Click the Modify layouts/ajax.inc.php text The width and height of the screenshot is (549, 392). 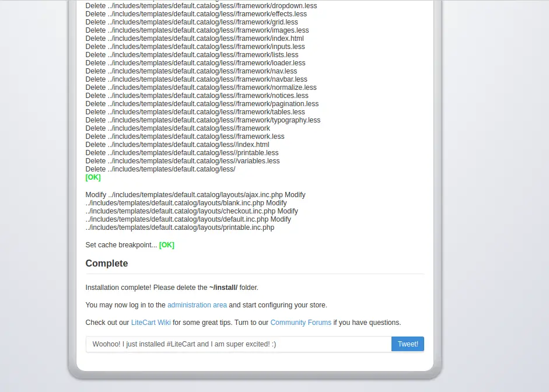tap(184, 195)
